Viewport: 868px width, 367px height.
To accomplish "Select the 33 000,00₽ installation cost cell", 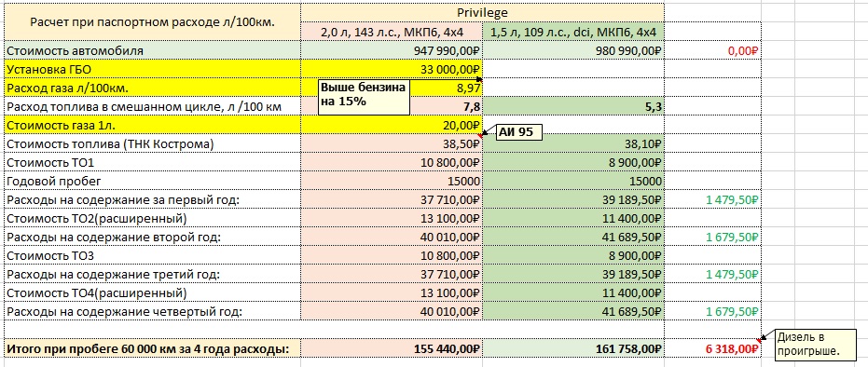I will click(392, 70).
